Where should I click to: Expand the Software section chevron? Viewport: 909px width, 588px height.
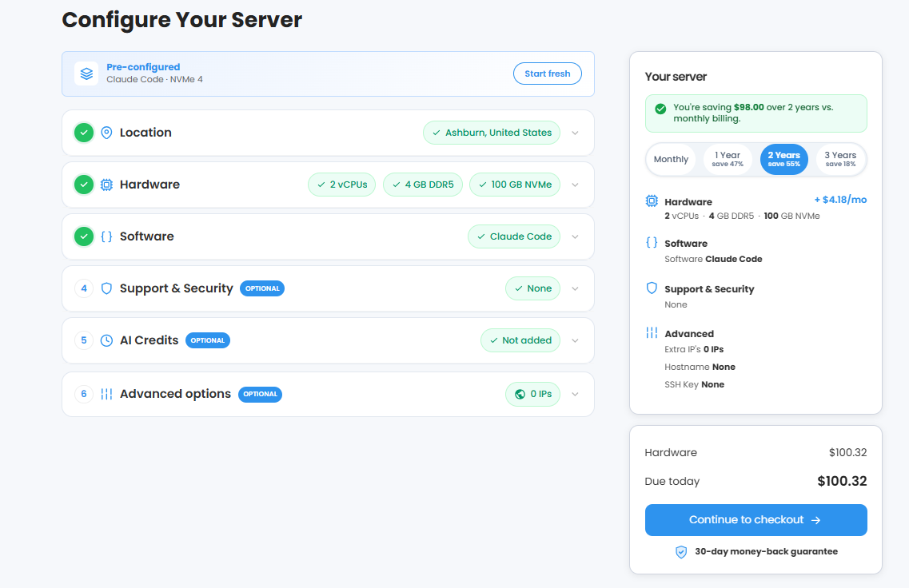tap(575, 236)
